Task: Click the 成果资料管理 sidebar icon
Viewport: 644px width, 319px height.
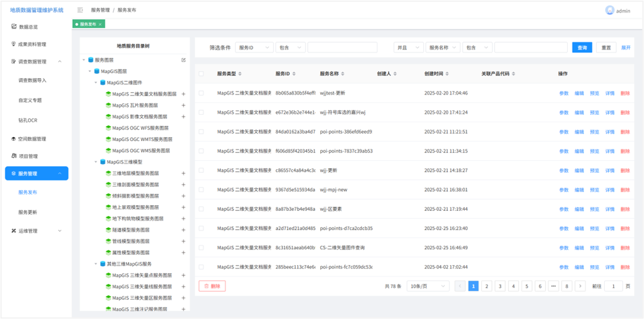Action: coord(14,44)
